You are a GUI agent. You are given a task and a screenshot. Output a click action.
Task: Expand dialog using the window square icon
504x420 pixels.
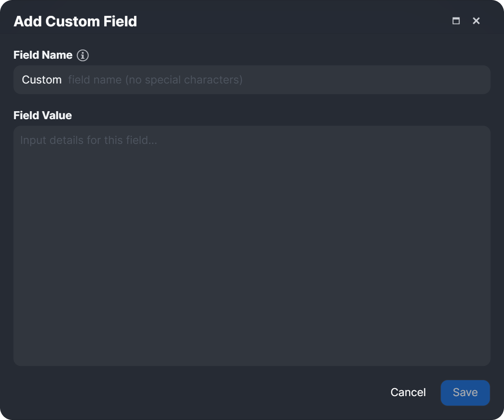point(456,21)
